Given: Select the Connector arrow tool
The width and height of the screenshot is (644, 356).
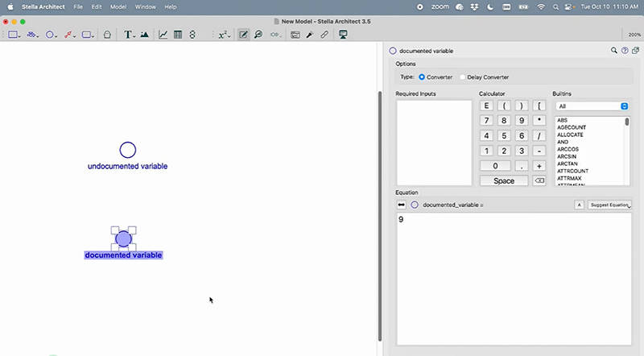Looking at the screenshot, I should [x=69, y=35].
